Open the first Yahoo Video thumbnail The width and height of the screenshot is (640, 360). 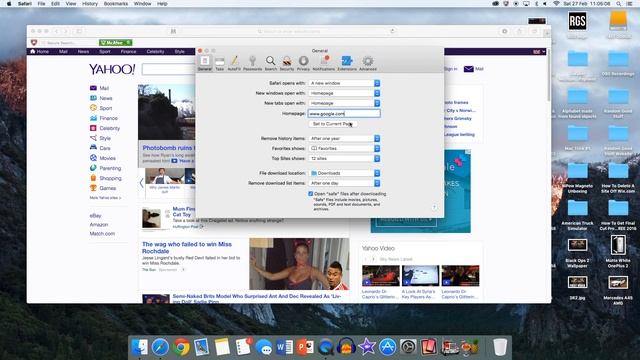pos(380,276)
